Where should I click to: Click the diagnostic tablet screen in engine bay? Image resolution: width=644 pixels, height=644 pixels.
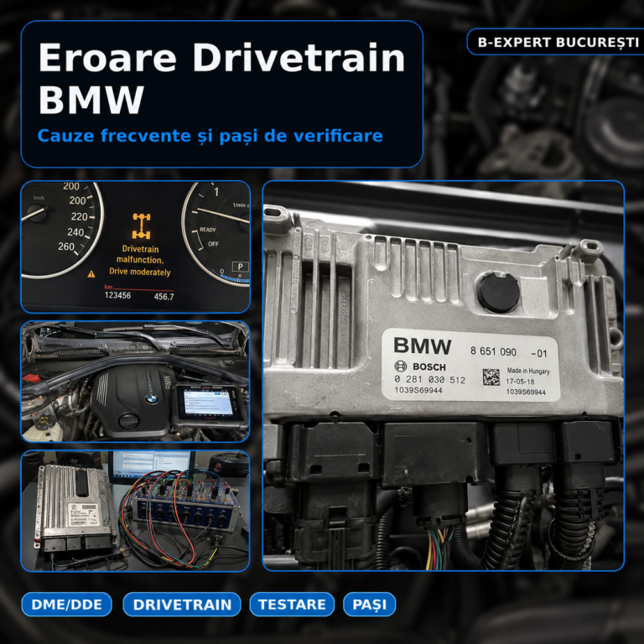point(209,403)
